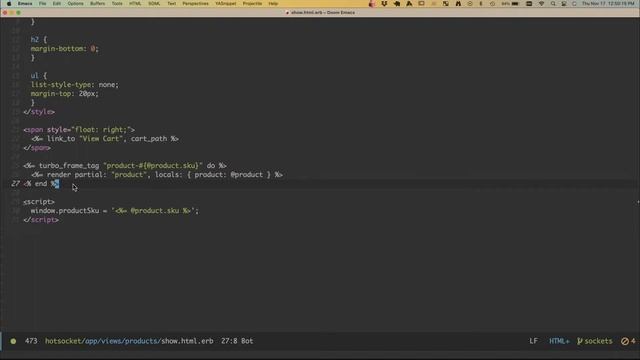Click show.html.erb file name in modeline

click(x=187, y=341)
